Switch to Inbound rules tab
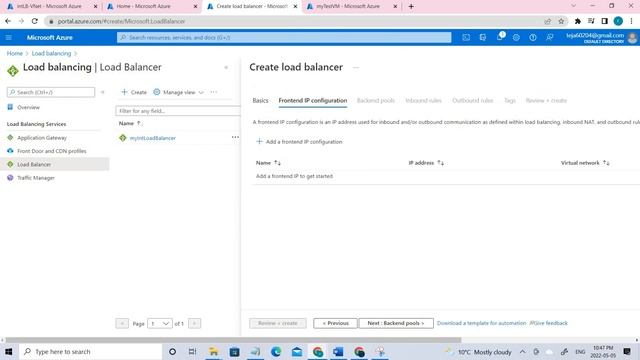The image size is (640, 360). [x=423, y=100]
